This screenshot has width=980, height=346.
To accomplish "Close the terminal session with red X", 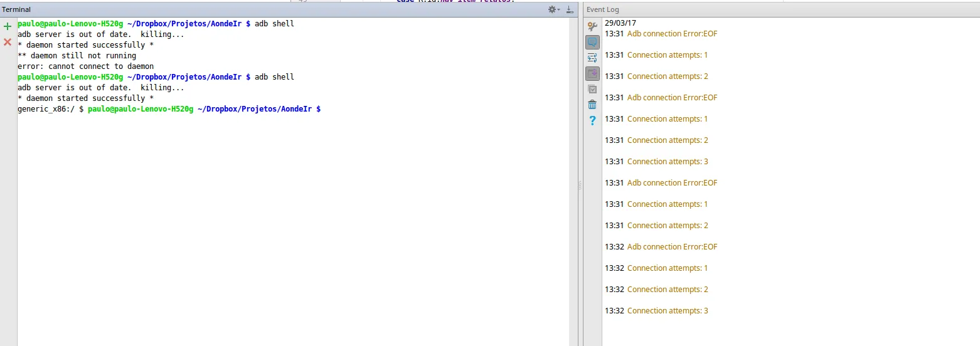I will 8,42.
